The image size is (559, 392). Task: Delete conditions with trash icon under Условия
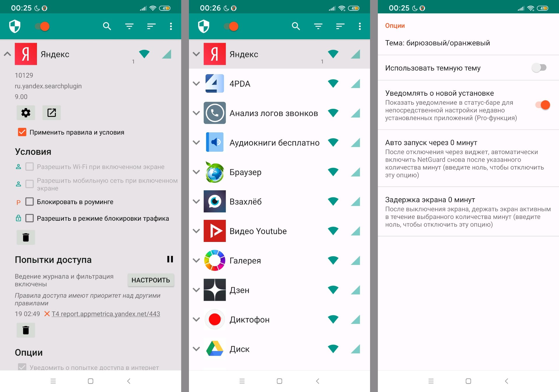click(26, 237)
